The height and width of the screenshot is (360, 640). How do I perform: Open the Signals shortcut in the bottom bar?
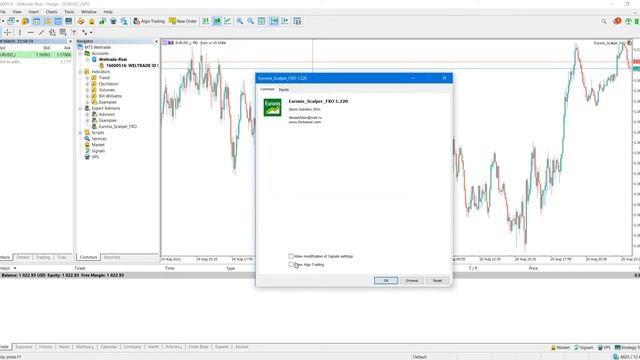pos(583,347)
